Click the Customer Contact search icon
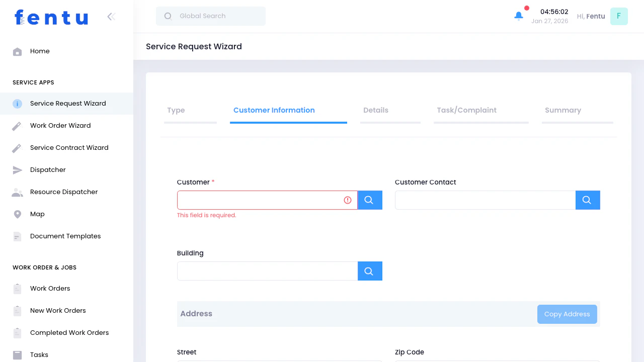 [x=587, y=200]
